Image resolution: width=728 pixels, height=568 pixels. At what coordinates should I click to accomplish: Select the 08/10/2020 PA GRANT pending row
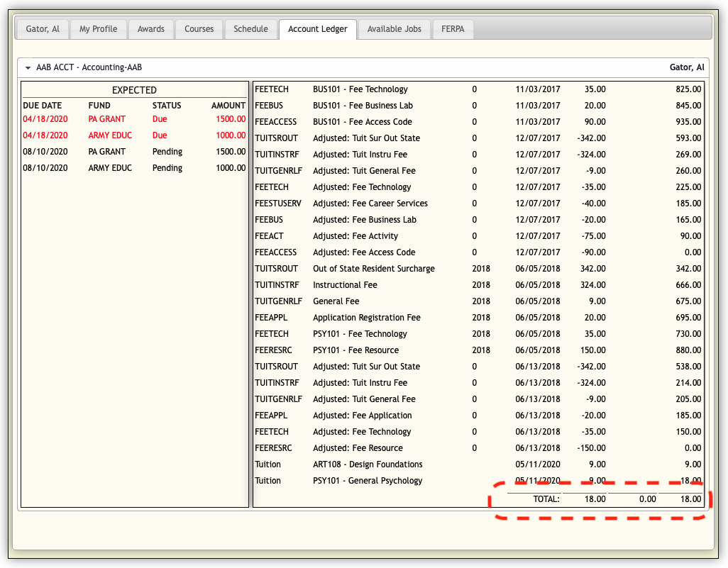(134, 152)
